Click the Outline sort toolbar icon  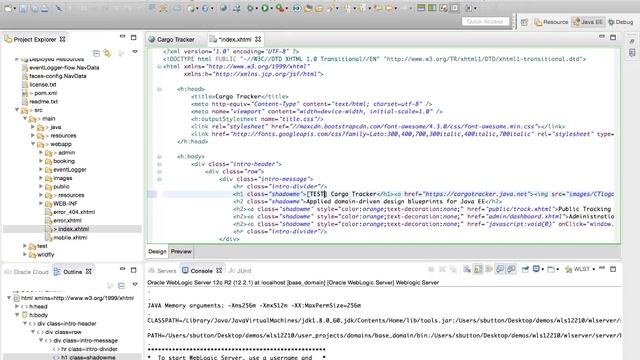(110, 285)
